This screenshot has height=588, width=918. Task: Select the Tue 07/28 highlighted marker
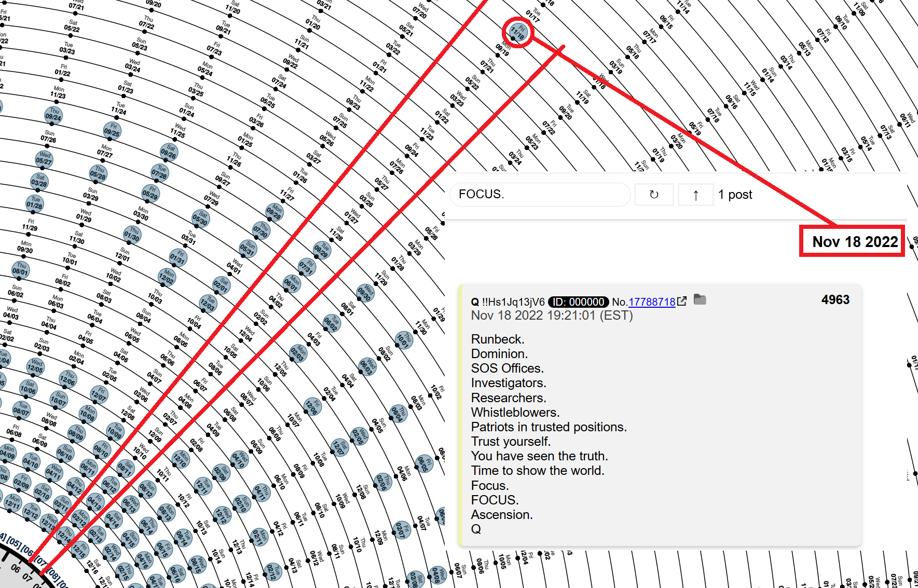160,173
